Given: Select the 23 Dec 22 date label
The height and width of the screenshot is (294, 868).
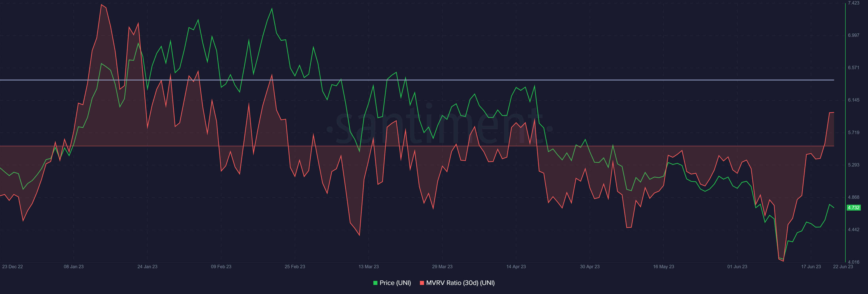Looking at the screenshot, I should click(12, 267).
